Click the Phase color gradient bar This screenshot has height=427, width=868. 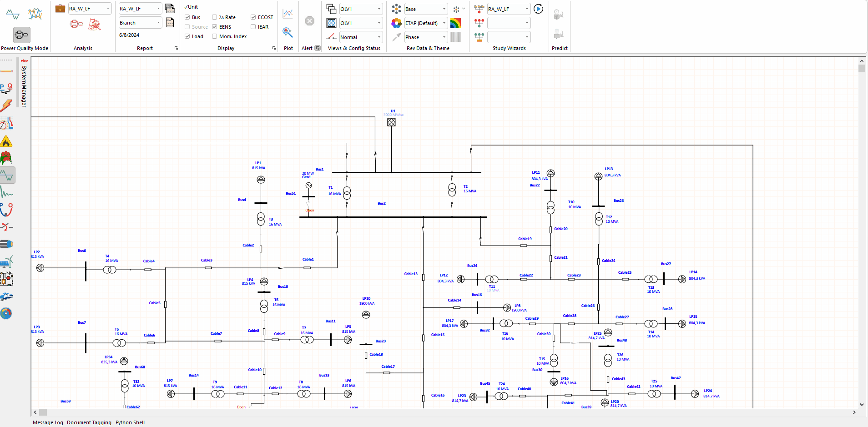[x=455, y=37]
